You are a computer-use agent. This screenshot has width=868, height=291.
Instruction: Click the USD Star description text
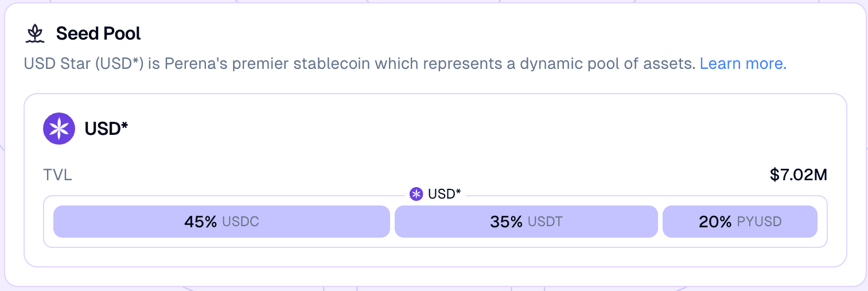tap(360, 63)
